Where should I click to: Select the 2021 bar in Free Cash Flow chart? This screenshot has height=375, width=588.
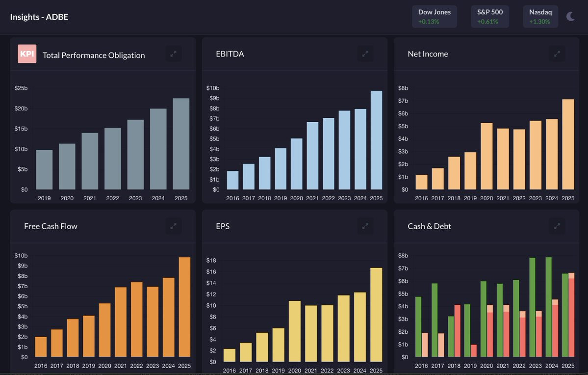(121, 322)
